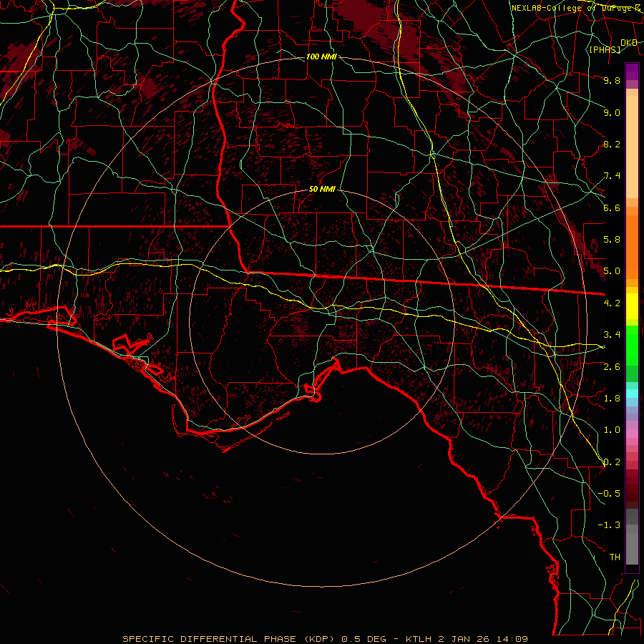Click the 9.8 value on the color scale

(x=612, y=80)
